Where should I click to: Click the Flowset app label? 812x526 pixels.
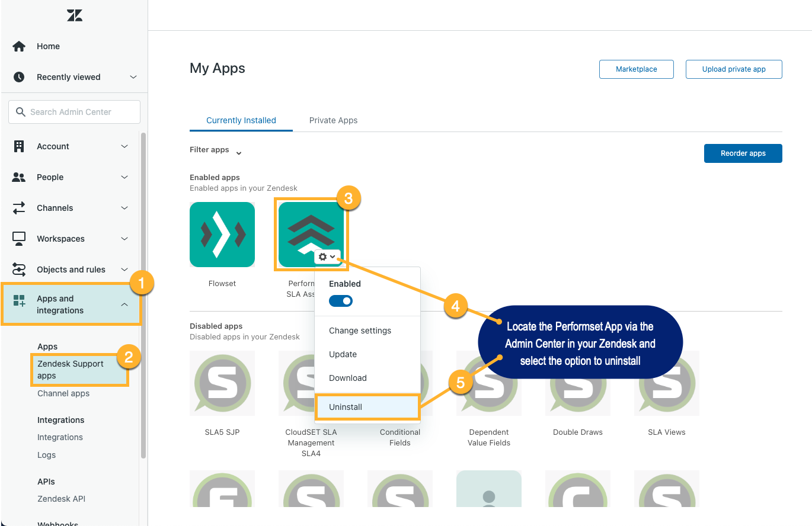pos(222,284)
